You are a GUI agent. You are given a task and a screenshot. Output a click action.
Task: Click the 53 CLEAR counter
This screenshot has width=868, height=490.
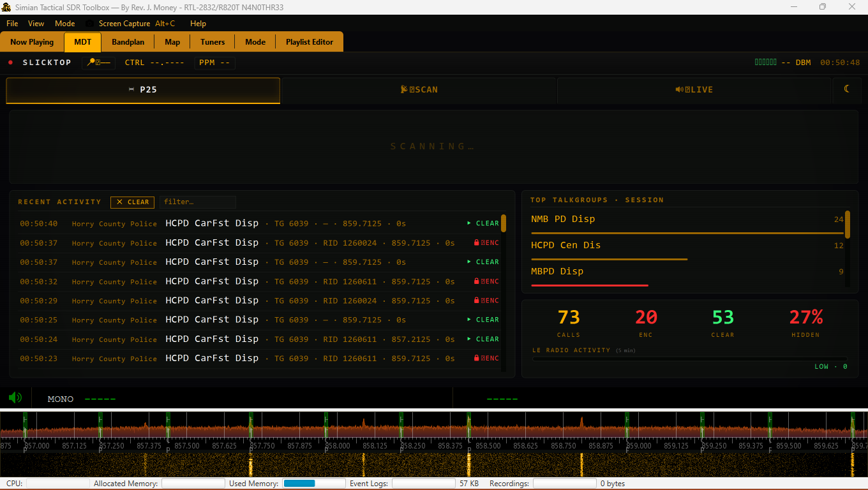(x=723, y=322)
